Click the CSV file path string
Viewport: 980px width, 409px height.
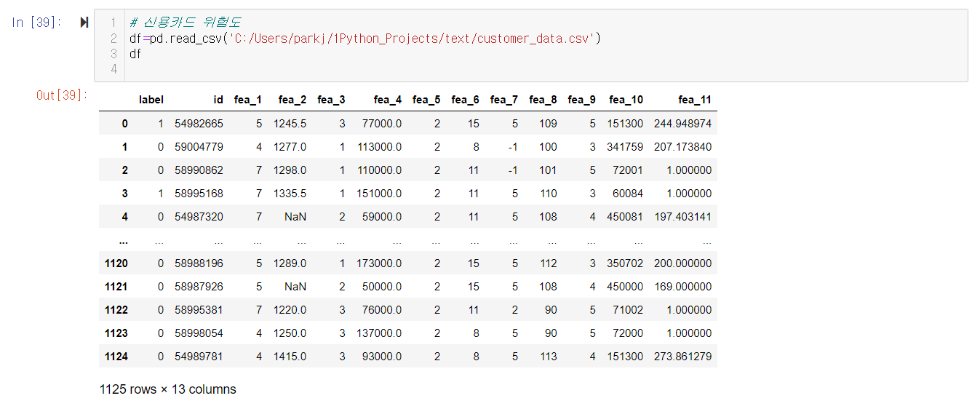(412, 39)
